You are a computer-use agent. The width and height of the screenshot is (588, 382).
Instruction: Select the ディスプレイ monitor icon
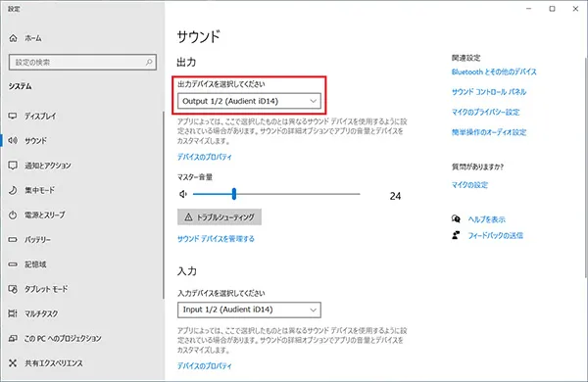tap(13, 116)
